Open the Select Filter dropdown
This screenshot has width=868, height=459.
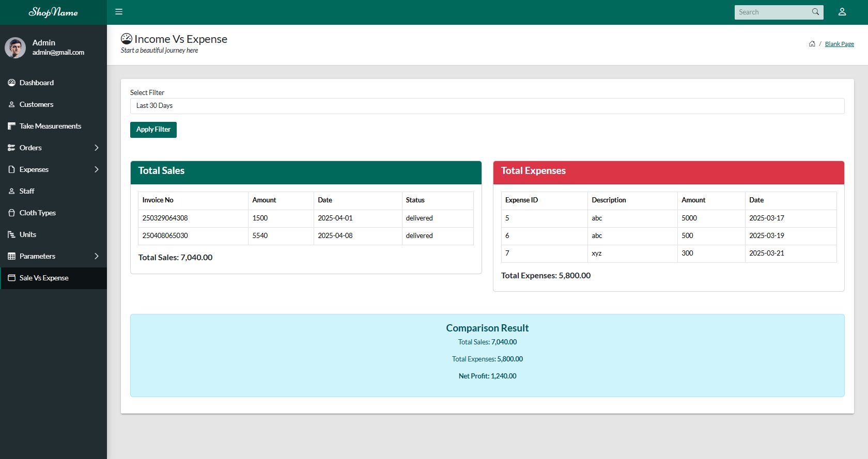coord(487,106)
